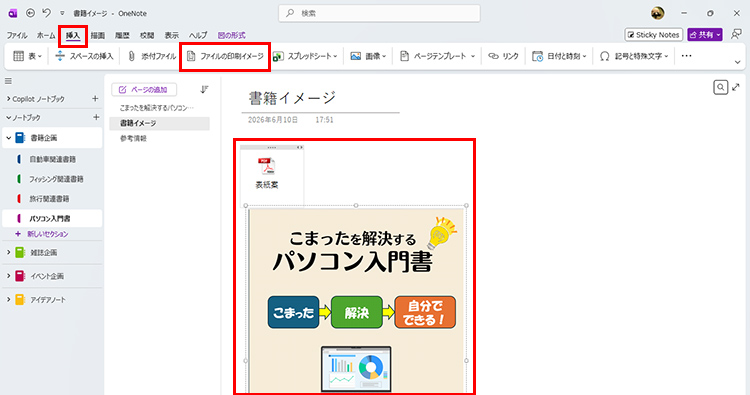The width and height of the screenshot is (750, 395).
Task: Click the 検索 search box
Action: (379, 13)
